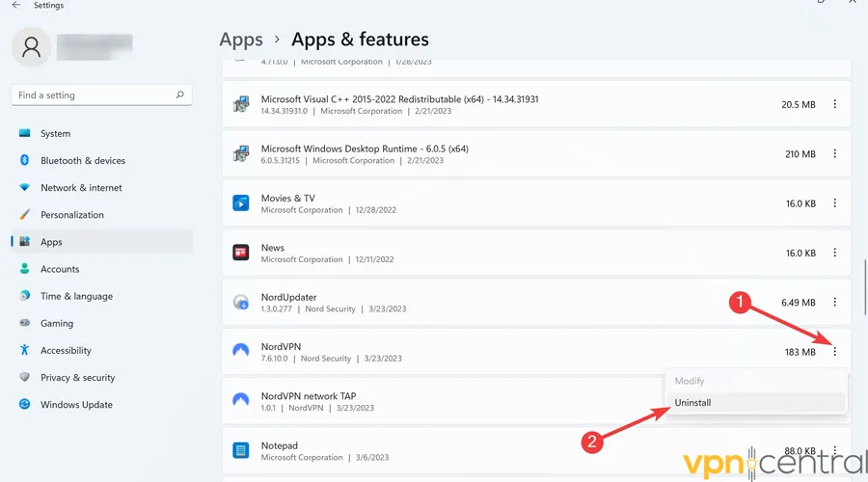
Task: Open Gaming settings
Action: [102, 323]
